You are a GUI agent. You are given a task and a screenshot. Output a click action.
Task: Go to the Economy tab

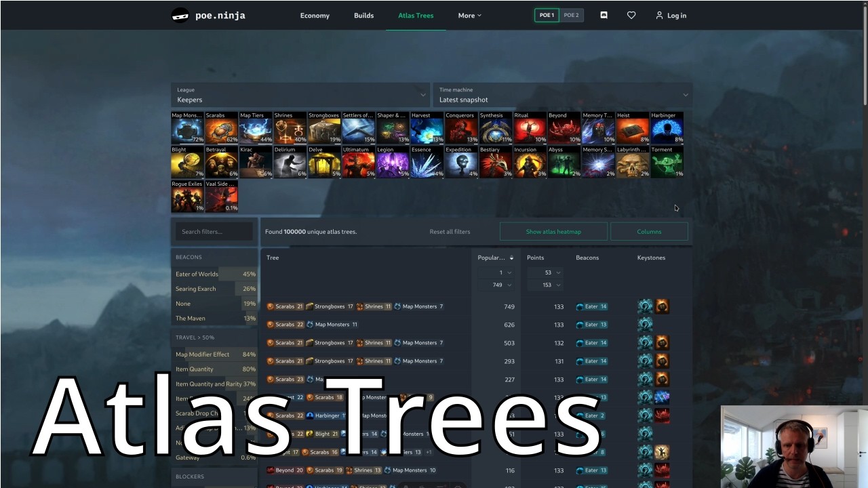pos(315,16)
